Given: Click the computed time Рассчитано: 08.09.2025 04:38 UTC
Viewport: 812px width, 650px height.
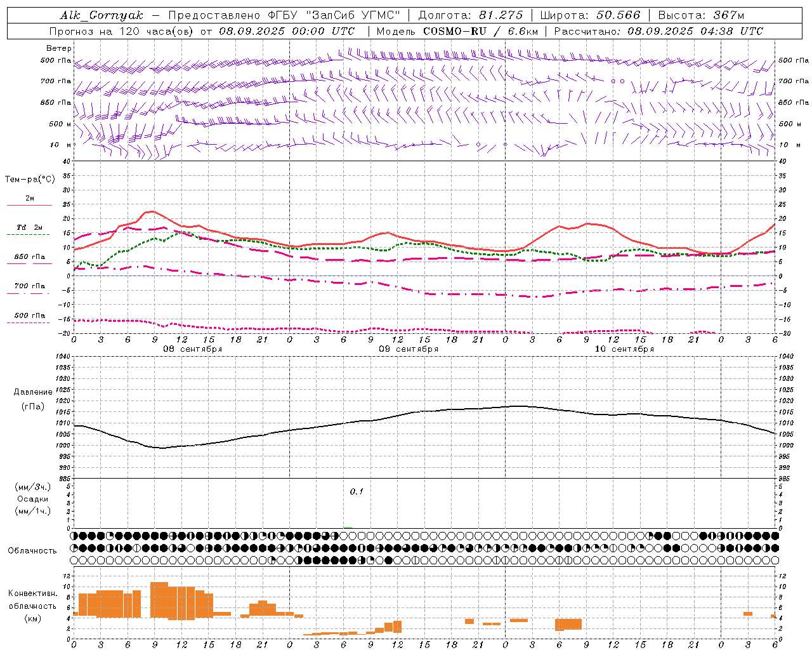Looking at the screenshot, I should pyautogui.click(x=658, y=31).
